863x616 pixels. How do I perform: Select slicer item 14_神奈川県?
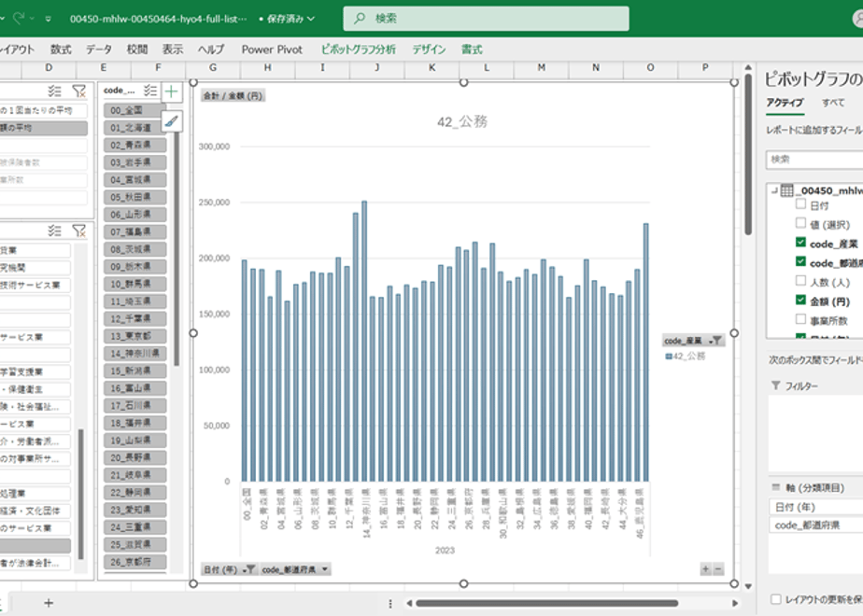point(134,354)
